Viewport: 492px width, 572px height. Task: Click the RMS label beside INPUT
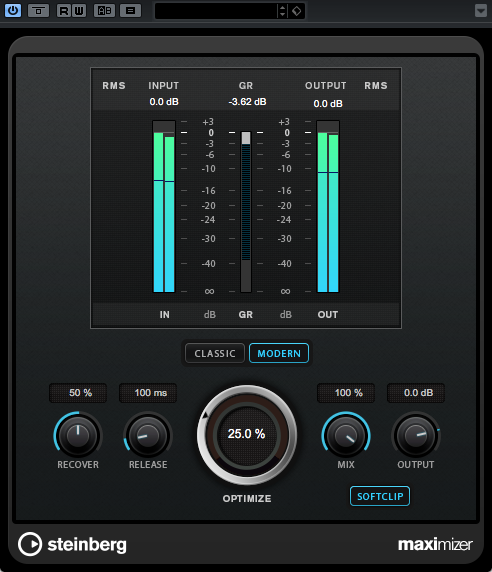pos(114,86)
